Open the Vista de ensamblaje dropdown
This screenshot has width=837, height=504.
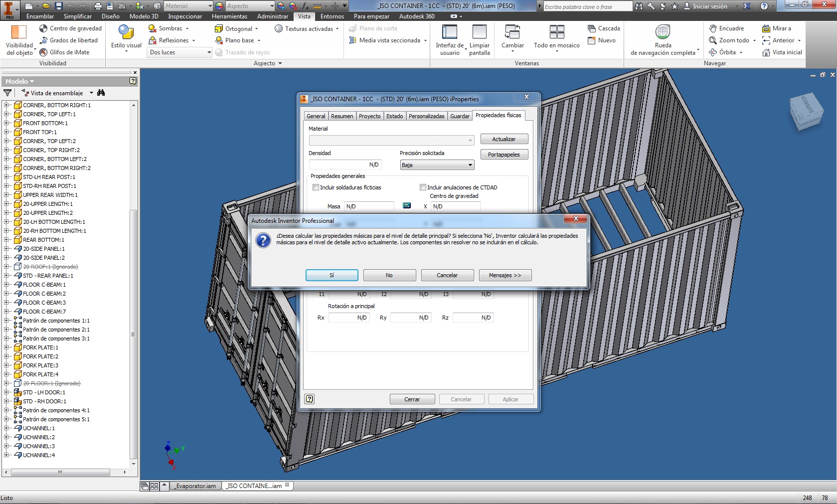point(91,93)
